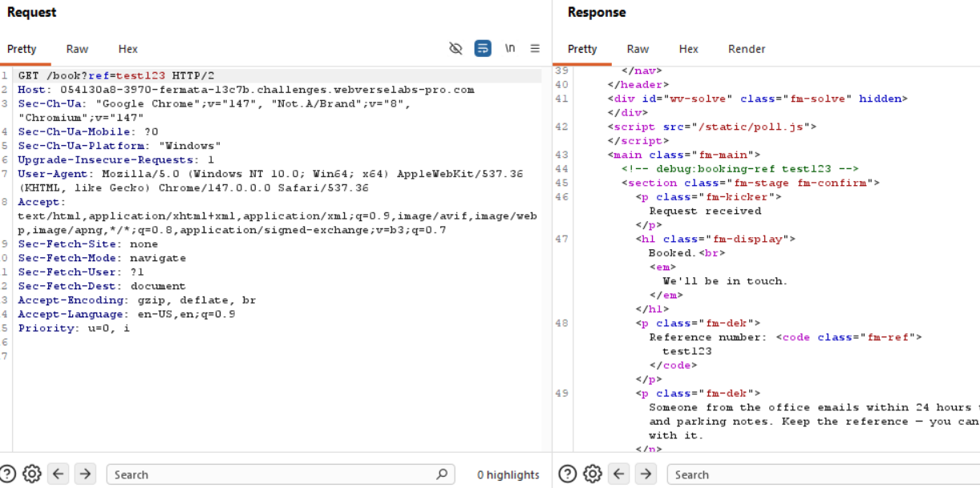The image size is (980, 488).
Task: Select the Request Pretty tab
Action: pos(22,49)
